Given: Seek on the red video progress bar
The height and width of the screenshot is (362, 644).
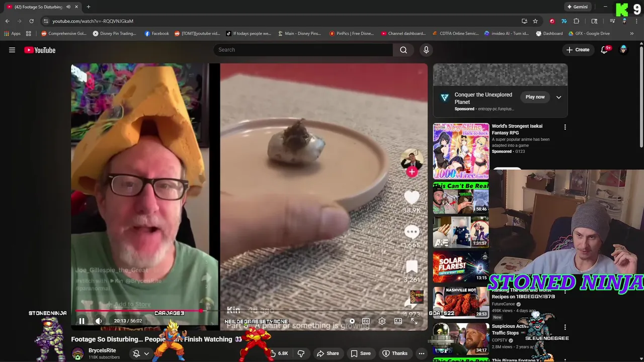Looking at the screenshot, I should (x=249, y=311).
